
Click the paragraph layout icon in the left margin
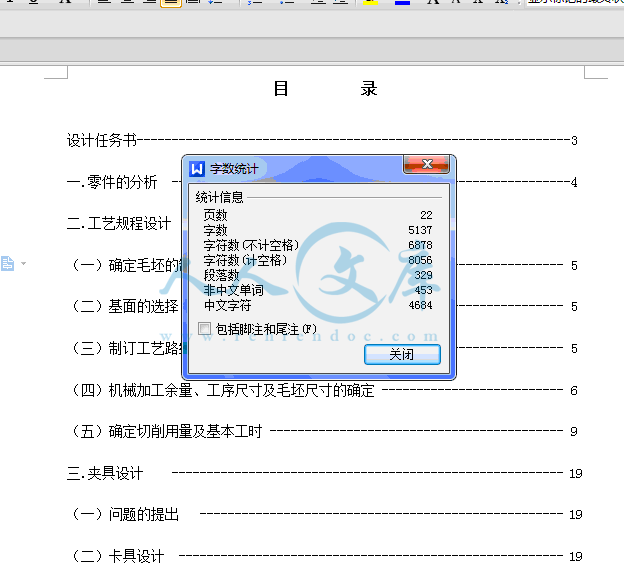pyautogui.click(x=7, y=263)
